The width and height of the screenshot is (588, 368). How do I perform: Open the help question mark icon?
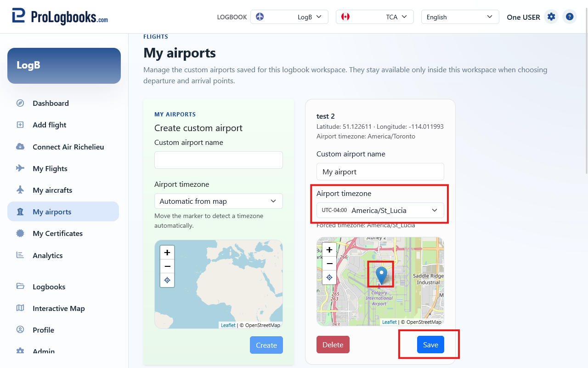click(570, 17)
